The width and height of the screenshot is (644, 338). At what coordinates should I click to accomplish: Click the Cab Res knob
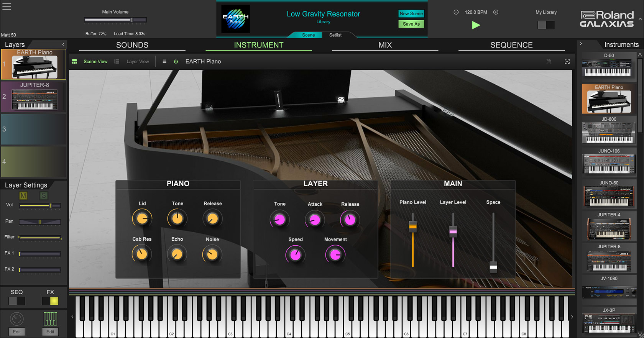[142, 254]
